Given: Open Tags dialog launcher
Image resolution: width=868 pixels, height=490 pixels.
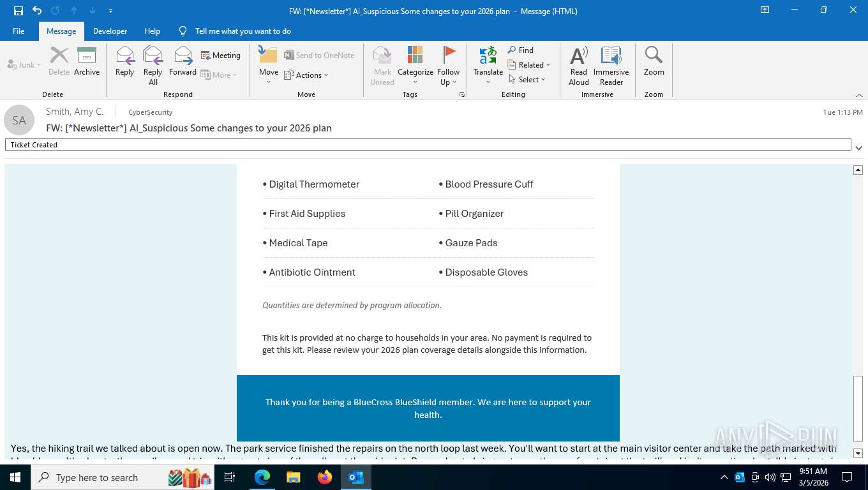Looking at the screenshot, I should tap(461, 94).
